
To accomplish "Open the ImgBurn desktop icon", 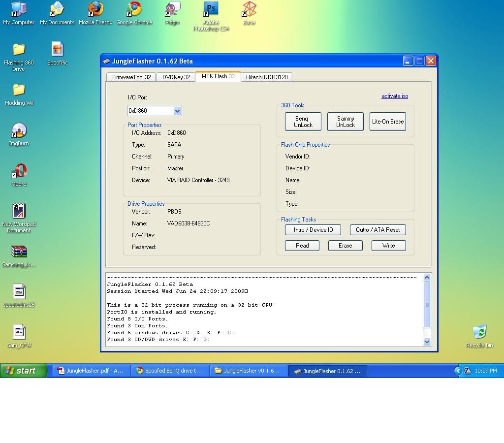I will click(19, 131).
